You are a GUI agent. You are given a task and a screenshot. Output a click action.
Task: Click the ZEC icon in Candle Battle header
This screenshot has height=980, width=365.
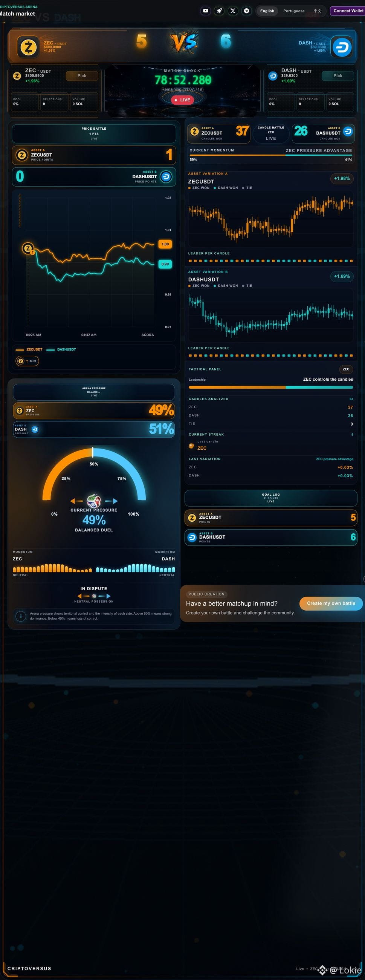195,131
